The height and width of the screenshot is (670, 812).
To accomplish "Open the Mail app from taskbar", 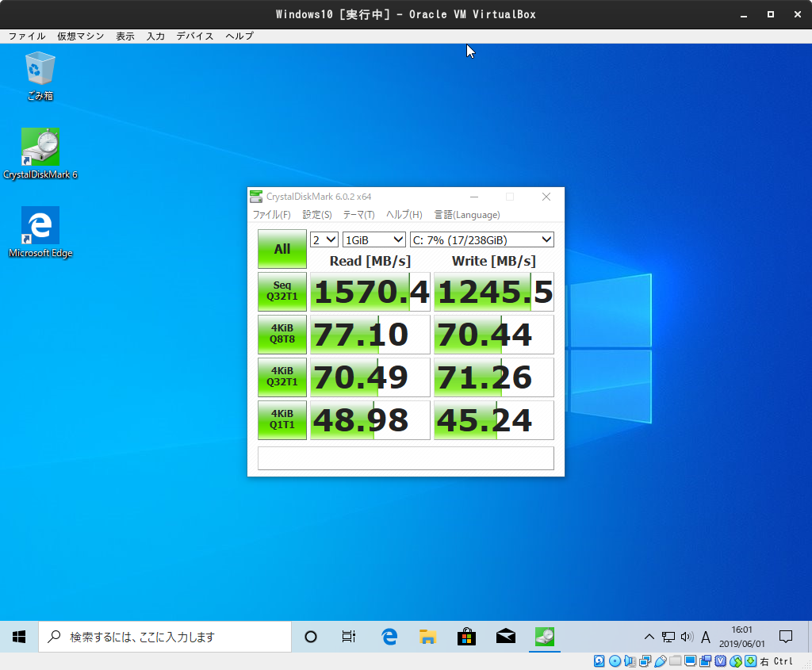I will (506, 637).
